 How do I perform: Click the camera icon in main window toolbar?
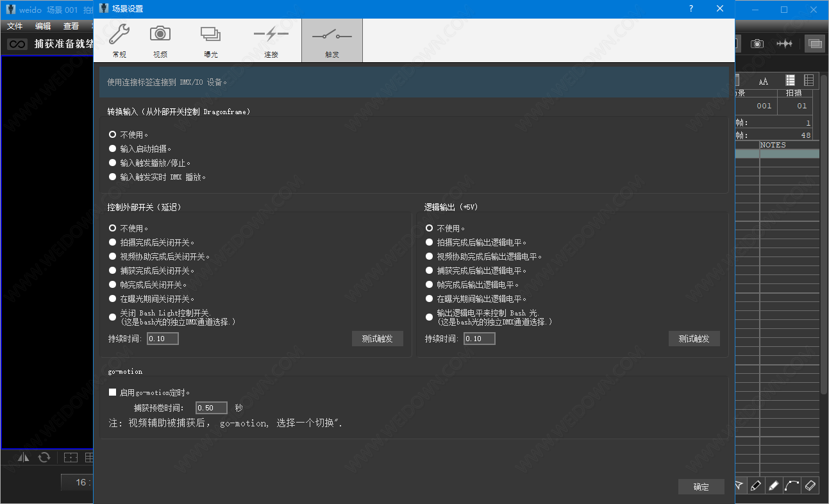(x=757, y=44)
